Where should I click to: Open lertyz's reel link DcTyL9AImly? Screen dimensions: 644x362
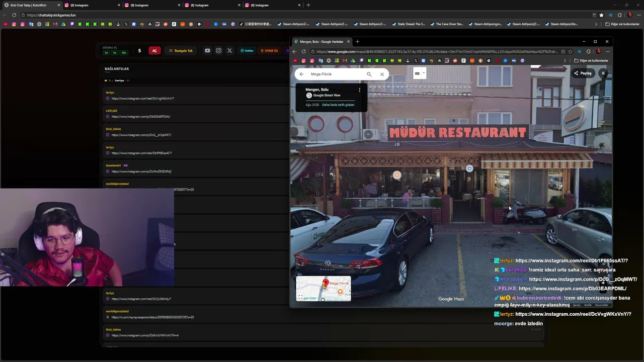coord(141,299)
